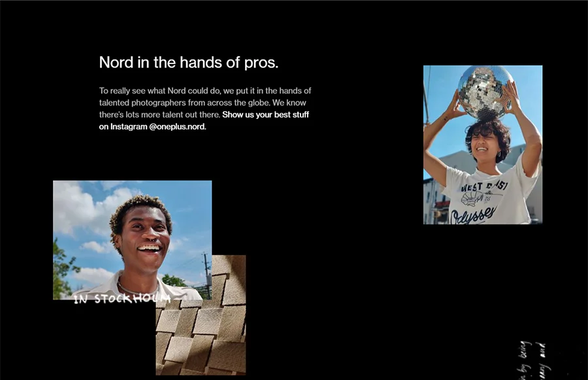
Task: Click the "WEST" print on the t-shirt
Action: point(472,187)
